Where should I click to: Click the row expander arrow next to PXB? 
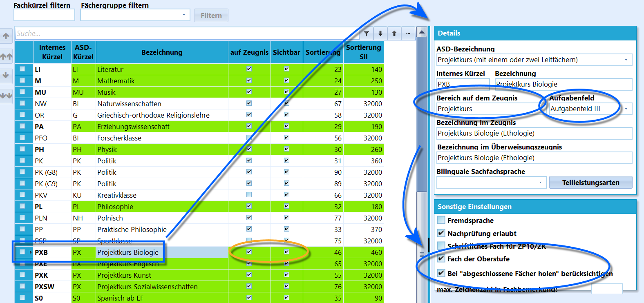[x=31, y=252]
